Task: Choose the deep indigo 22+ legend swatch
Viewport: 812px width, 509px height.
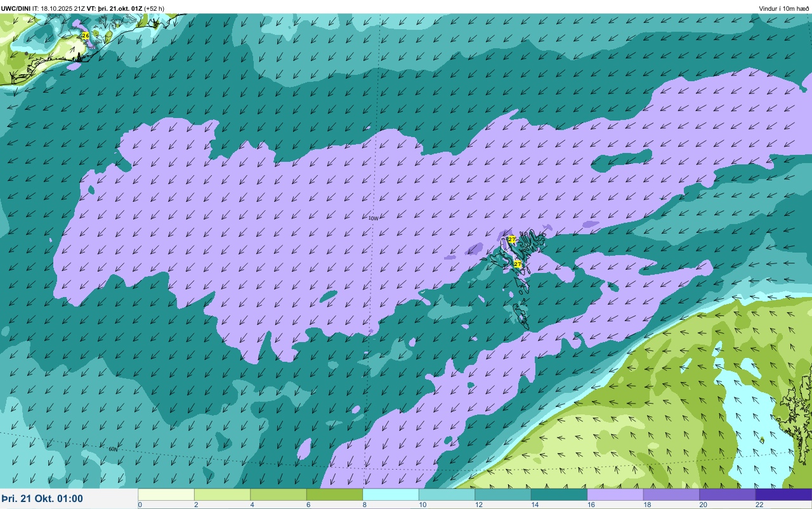Action: click(x=783, y=494)
